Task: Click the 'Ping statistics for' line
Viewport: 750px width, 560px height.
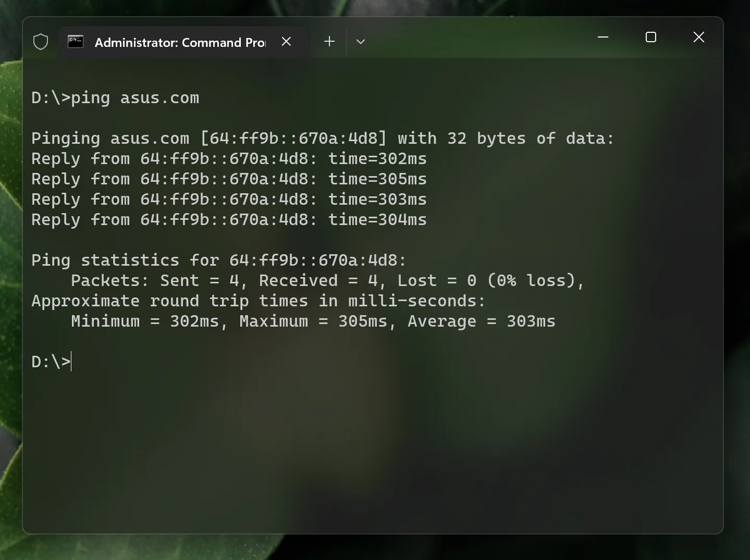Action: pyautogui.click(x=219, y=260)
